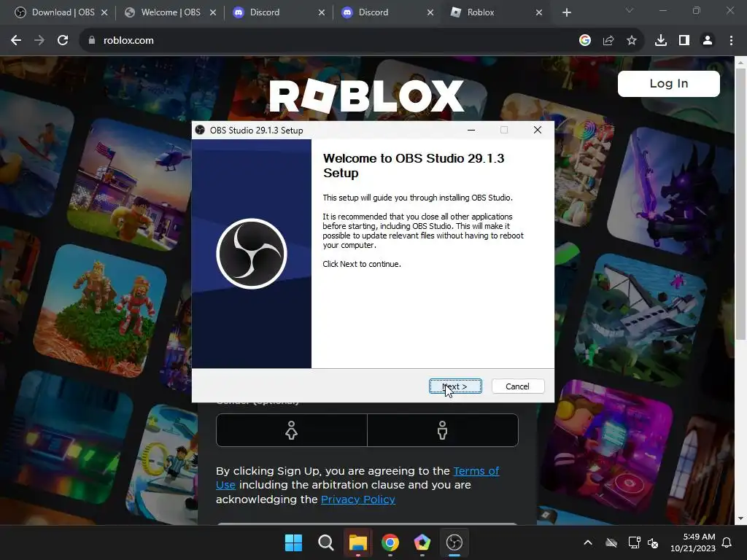Open Windows taskbar search
Viewport: 747px width, 560px height.
tap(326, 542)
